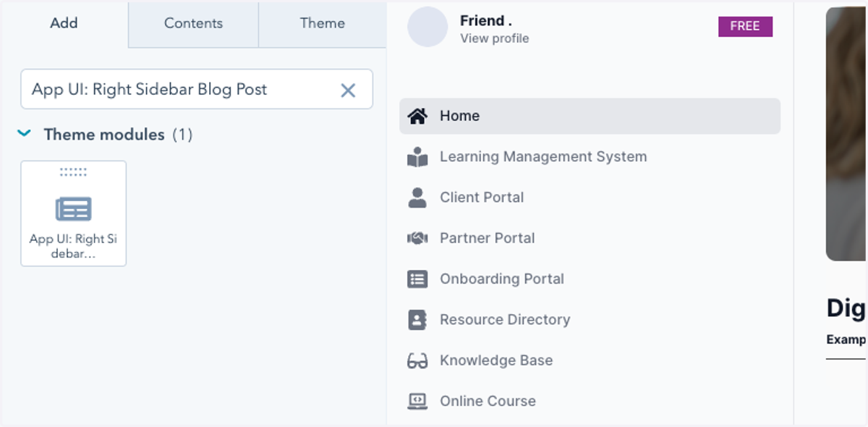Click the View profile link
Screen dimensions: 868x427
[494, 38]
